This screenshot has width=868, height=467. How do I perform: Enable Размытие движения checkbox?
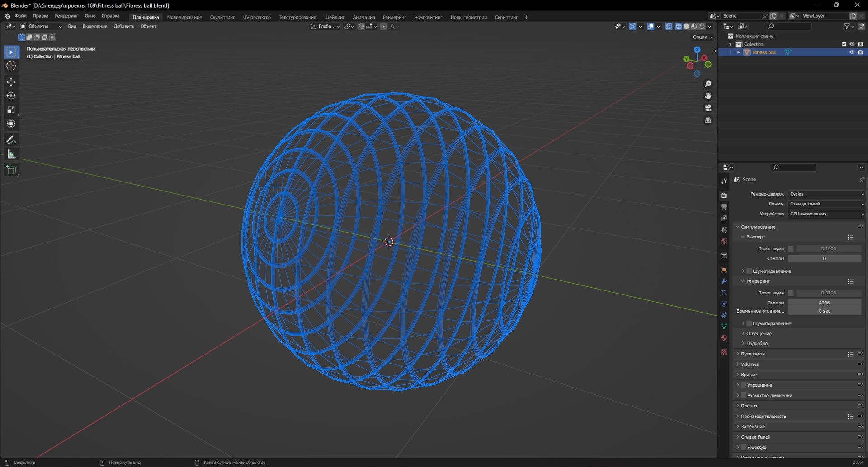pyautogui.click(x=744, y=395)
